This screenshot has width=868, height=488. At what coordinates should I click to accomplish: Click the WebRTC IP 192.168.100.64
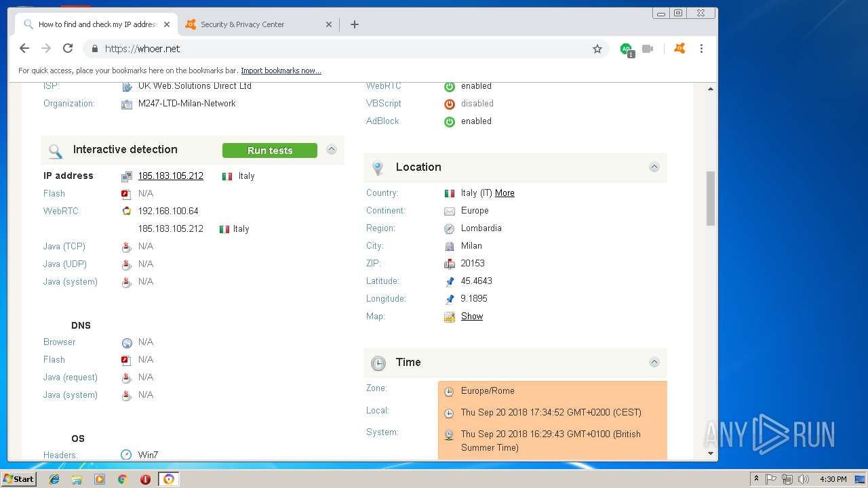168,211
